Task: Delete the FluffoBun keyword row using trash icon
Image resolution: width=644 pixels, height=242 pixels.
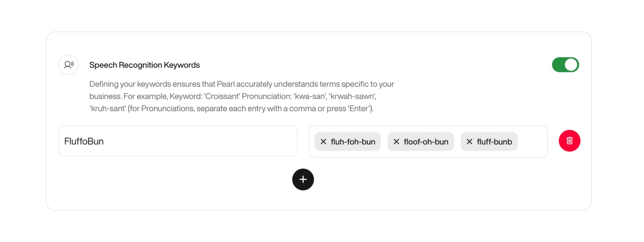Action: (569, 141)
